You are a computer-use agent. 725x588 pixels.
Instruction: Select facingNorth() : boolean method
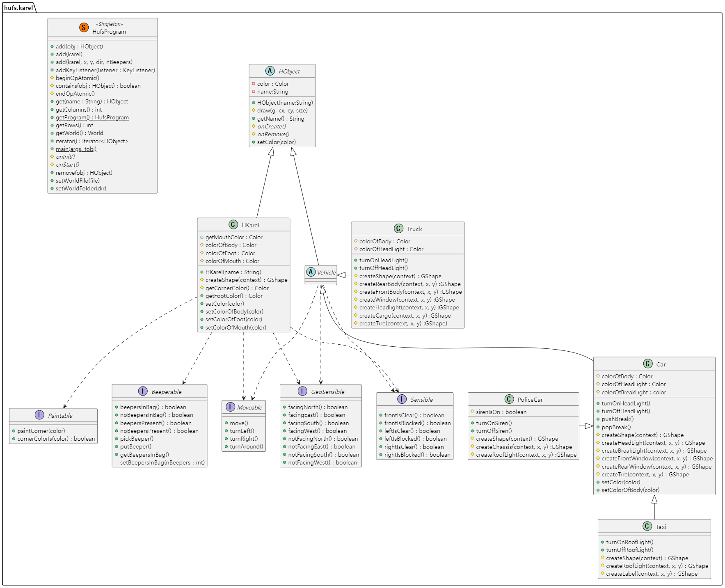[318, 407]
